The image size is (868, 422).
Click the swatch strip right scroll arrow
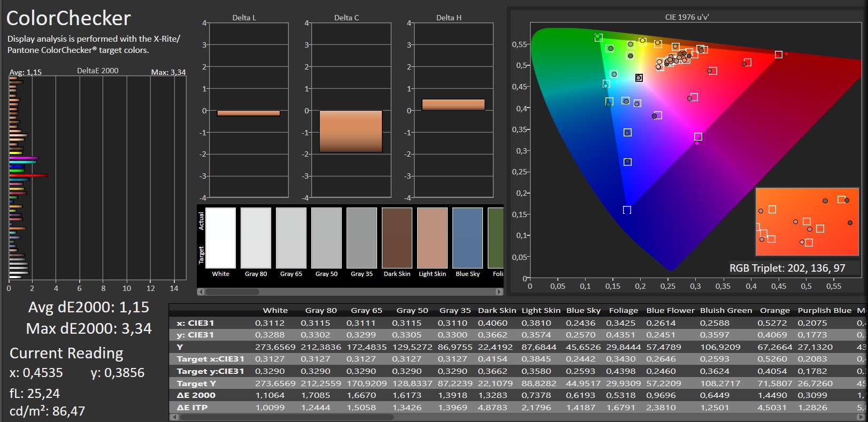click(500, 291)
